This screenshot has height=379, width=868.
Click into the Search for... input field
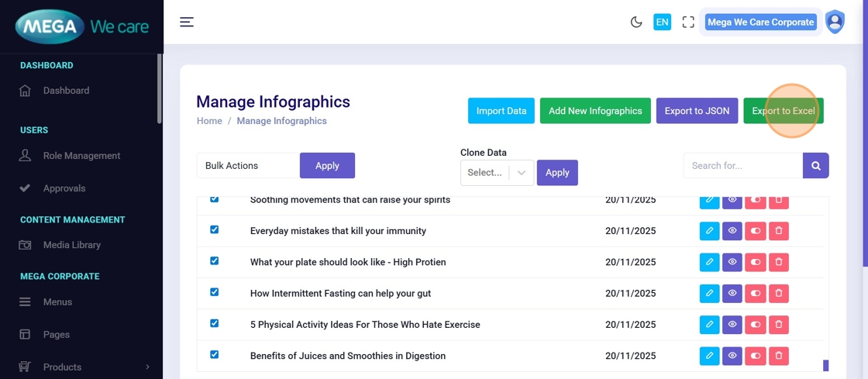point(742,166)
